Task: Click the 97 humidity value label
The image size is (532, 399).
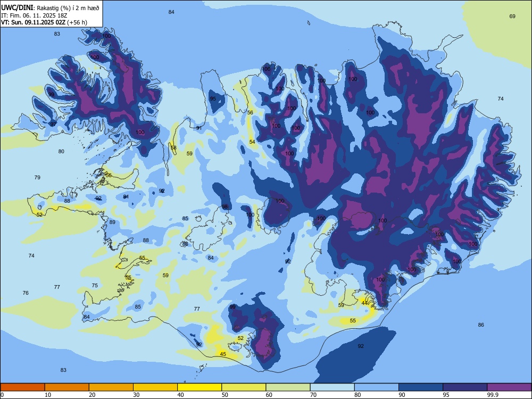Action: 53,124
